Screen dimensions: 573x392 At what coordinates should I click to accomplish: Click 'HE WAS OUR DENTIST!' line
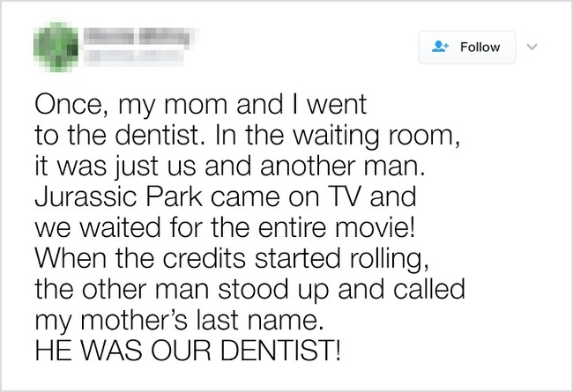pos(189,351)
